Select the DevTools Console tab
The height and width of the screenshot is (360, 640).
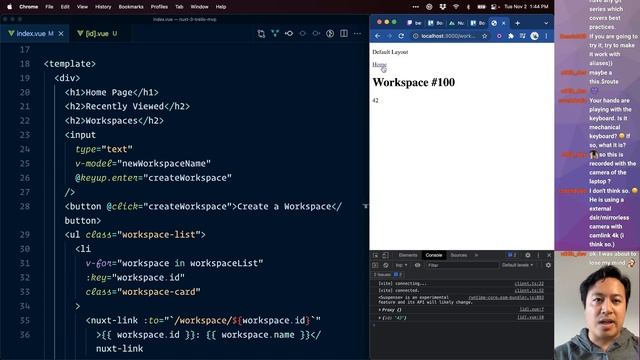pyautogui.click(x=434, y=255)
